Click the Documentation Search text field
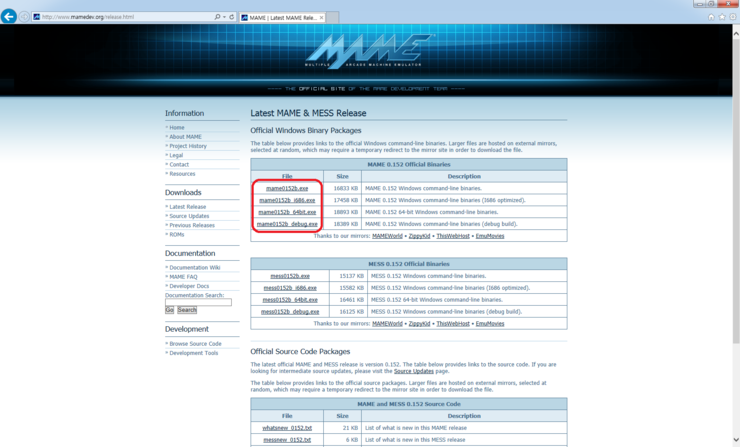This screenshot has height=447, width=740. [198, 302]
